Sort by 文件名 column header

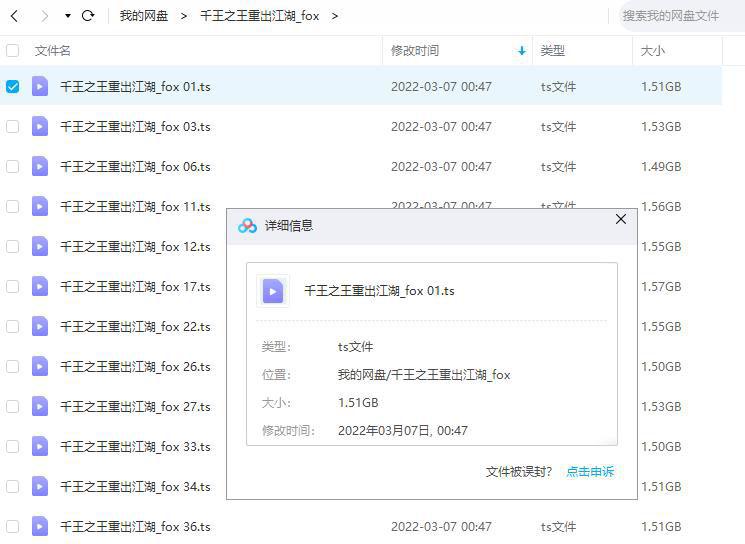(52, 50)
